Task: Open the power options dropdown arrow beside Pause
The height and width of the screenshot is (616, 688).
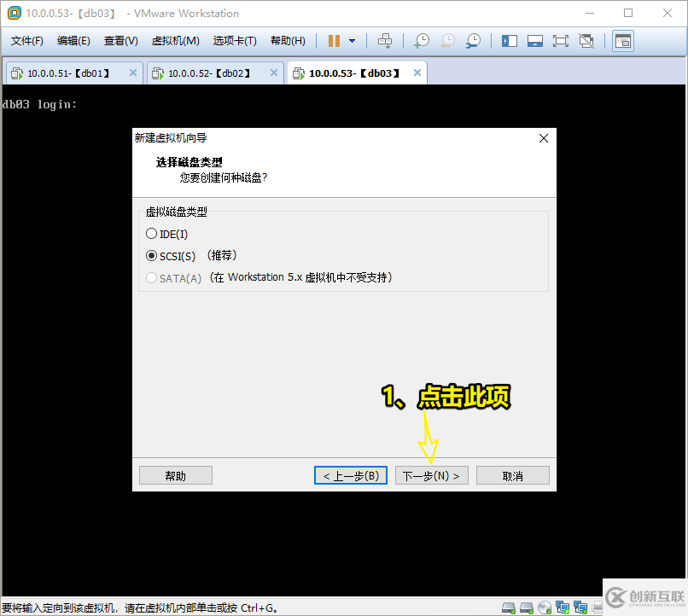Action: [x=352, y=41]
